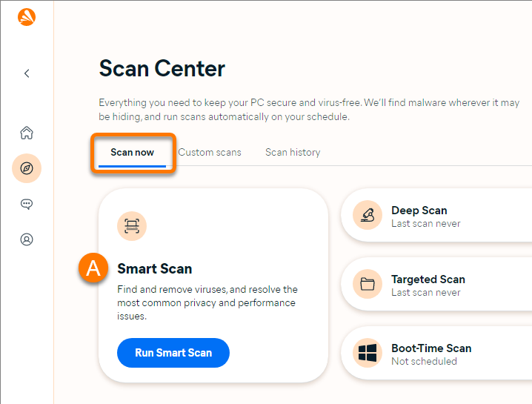Click the Smart Scan laptop icon
Viewport: 532px width, 404px height.
132,226
